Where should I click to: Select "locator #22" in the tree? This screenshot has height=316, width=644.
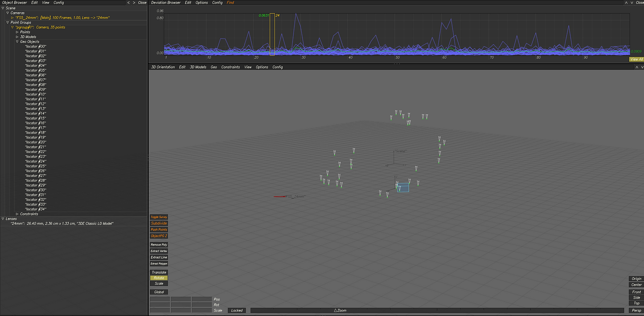[x=36, y=152]
